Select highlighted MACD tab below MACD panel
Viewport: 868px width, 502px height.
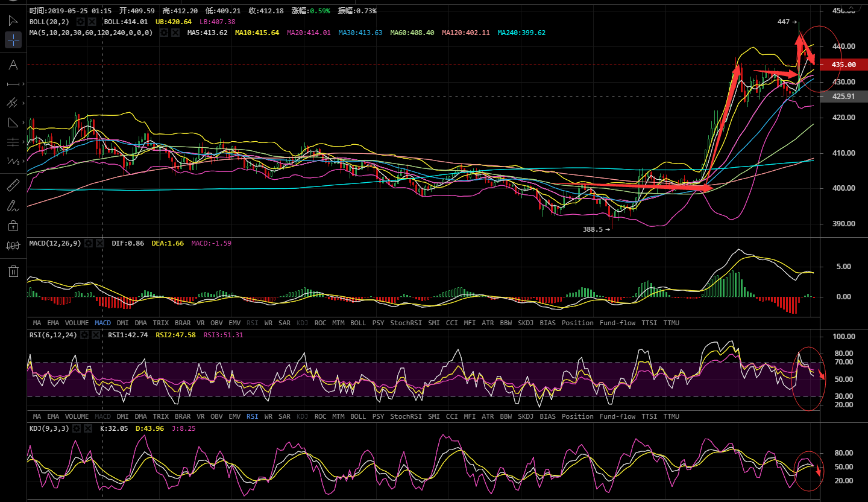click(x=103, y=323)
